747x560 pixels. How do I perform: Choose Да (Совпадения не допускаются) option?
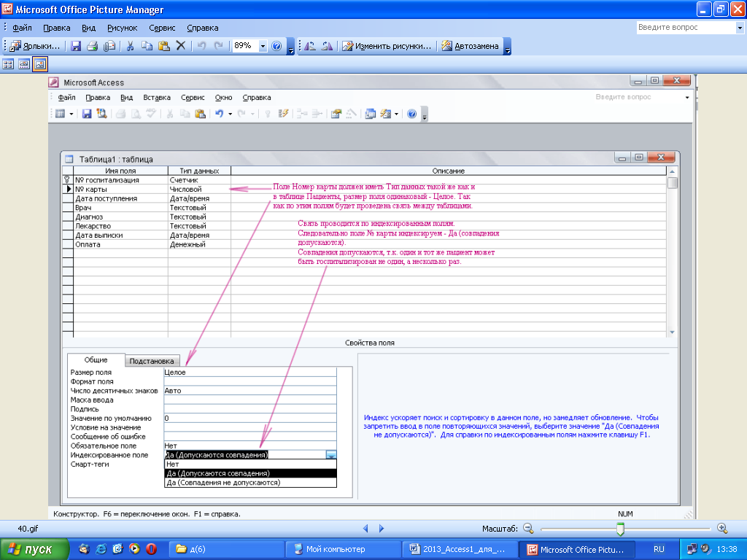(251, 483)
